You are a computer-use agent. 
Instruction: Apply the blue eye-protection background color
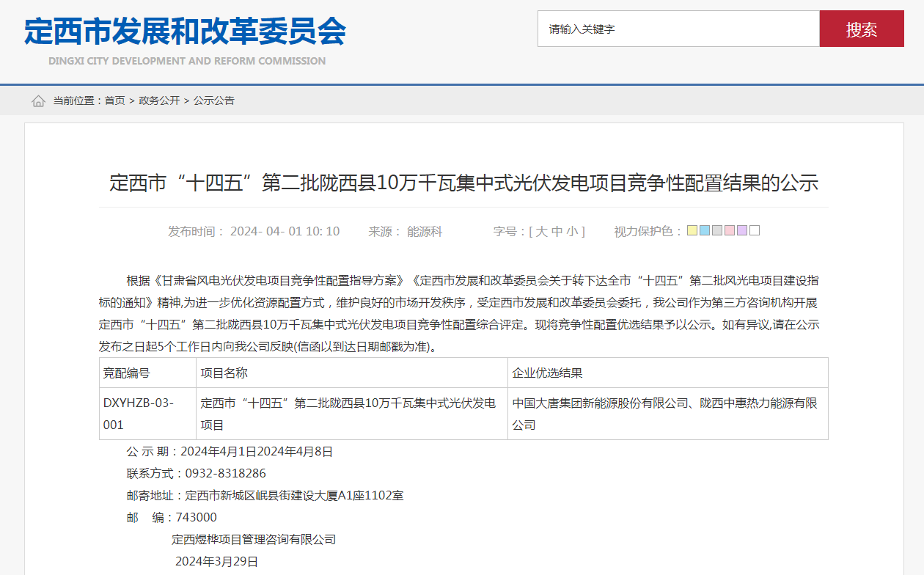[x=705, y=230]
